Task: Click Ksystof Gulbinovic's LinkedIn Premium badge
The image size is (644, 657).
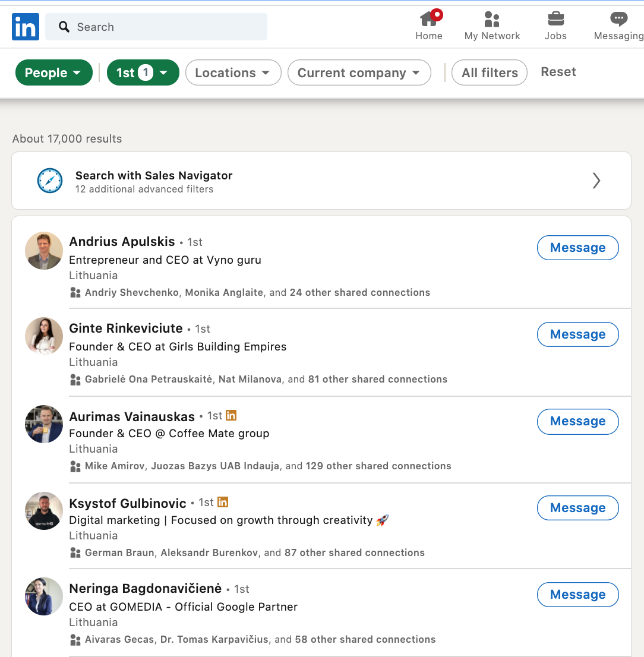Action: (223, 502)
